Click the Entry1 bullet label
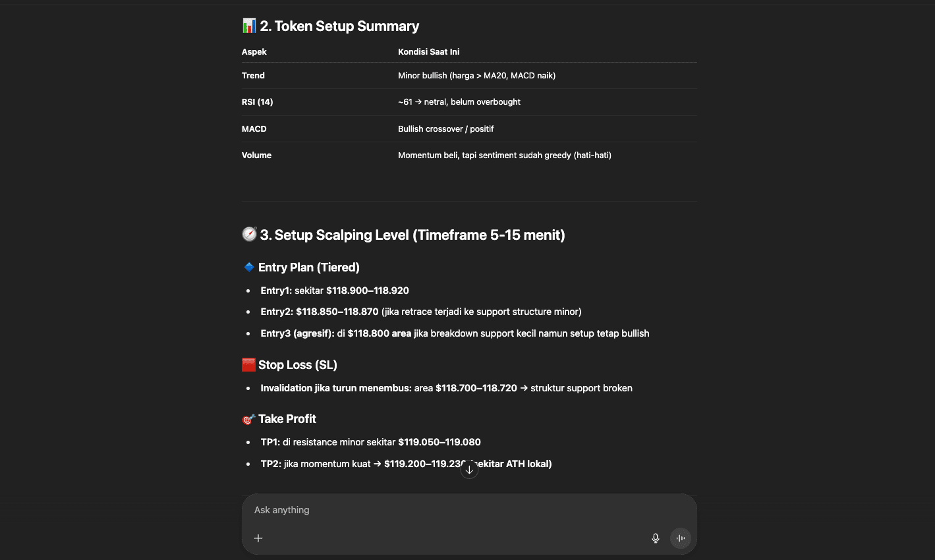935x560 pixels. [276, 291]
